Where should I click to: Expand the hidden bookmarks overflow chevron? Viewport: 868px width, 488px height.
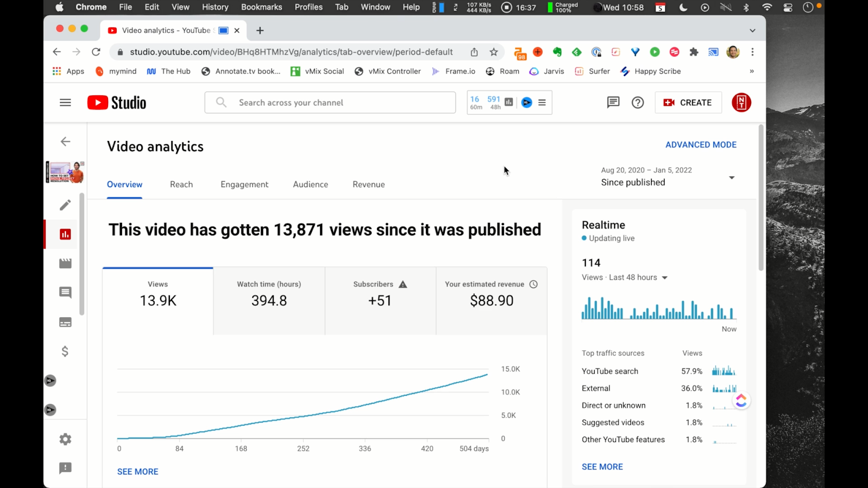coord(751,71)
